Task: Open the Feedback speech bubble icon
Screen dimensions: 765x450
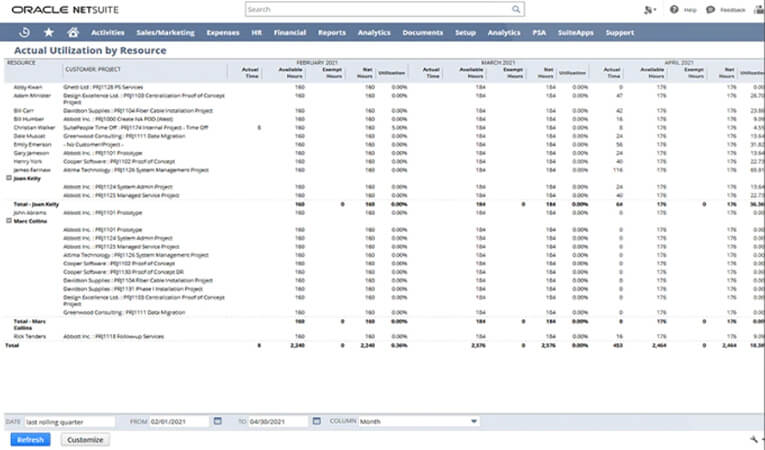Action: 710,9
